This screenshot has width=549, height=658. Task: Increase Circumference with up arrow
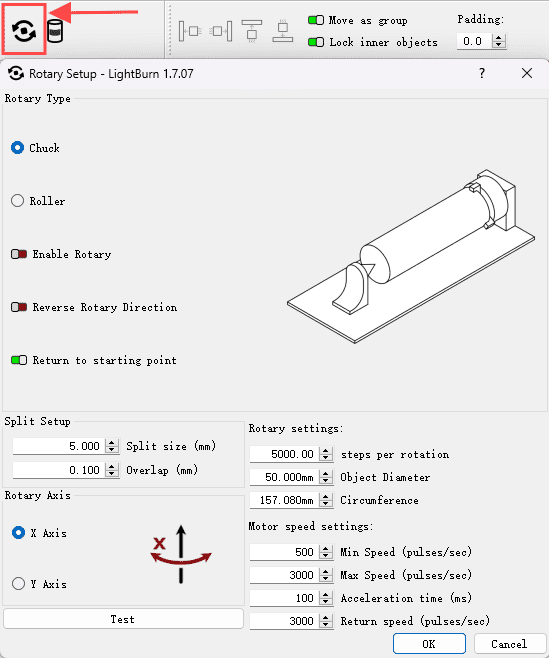tap(326, 497)
